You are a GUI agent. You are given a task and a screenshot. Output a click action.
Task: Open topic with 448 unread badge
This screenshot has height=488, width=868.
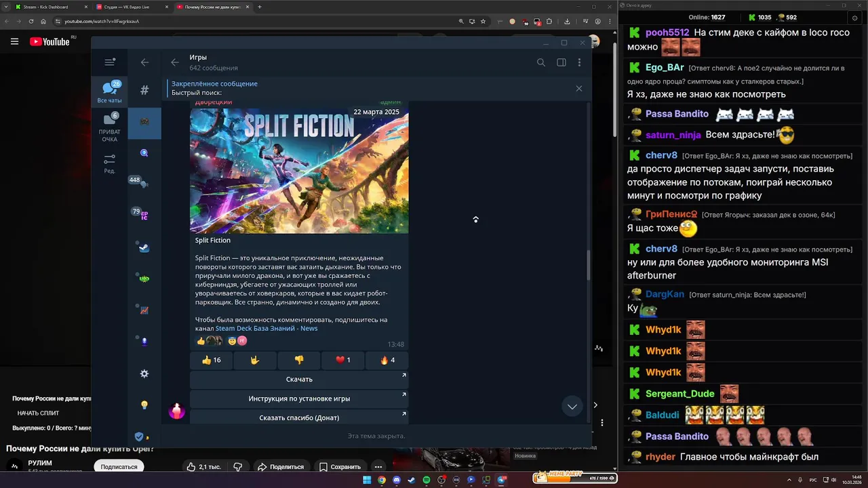click(x=142, y=184)
